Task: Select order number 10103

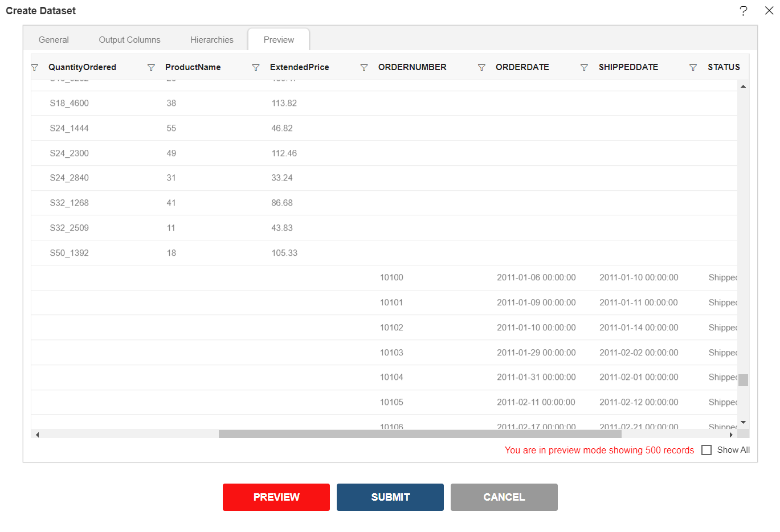Action: (391, 353)
